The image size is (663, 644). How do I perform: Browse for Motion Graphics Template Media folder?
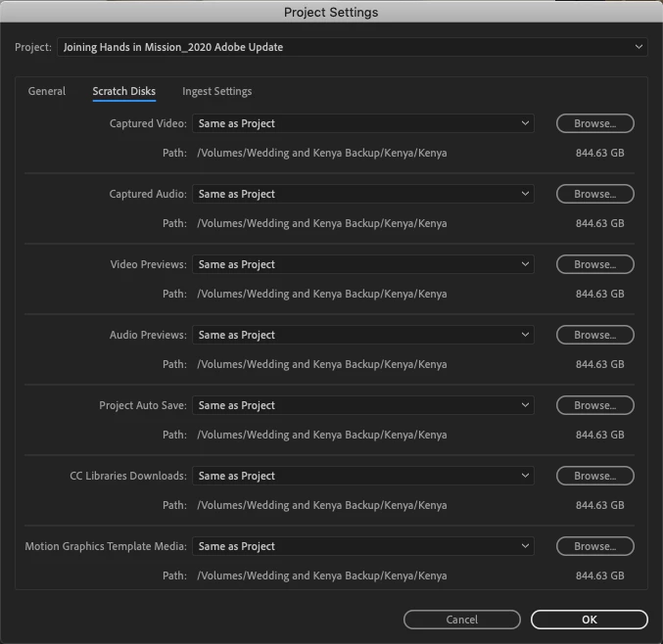click(594, 546)
